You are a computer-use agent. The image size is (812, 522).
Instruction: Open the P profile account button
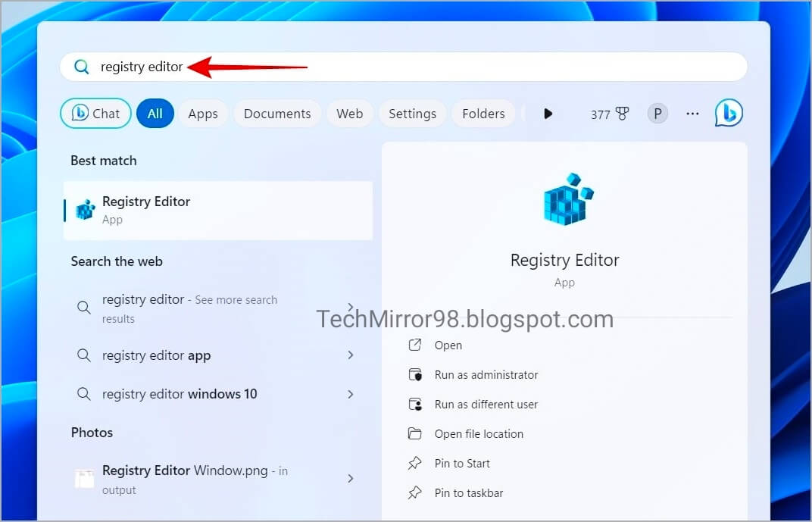click(657, 114)
